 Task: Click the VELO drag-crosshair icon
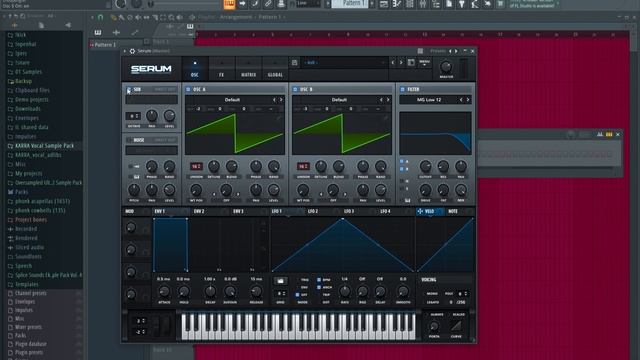(420, 211)
